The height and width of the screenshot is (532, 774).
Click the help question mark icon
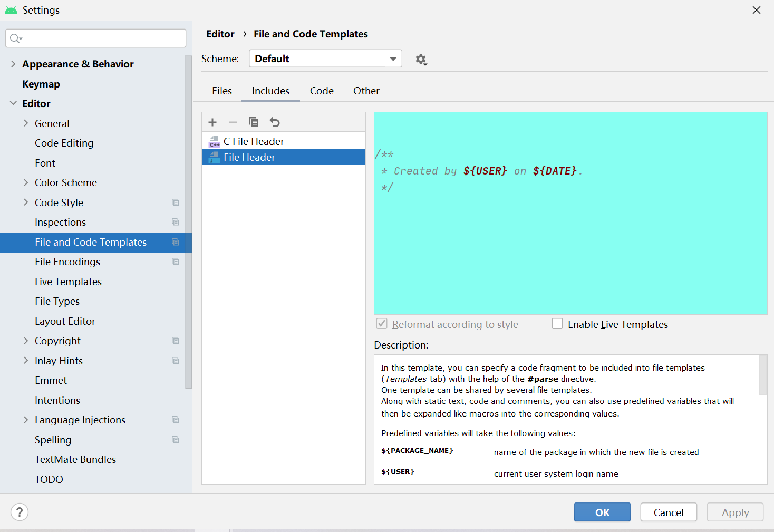click(20, 512)
